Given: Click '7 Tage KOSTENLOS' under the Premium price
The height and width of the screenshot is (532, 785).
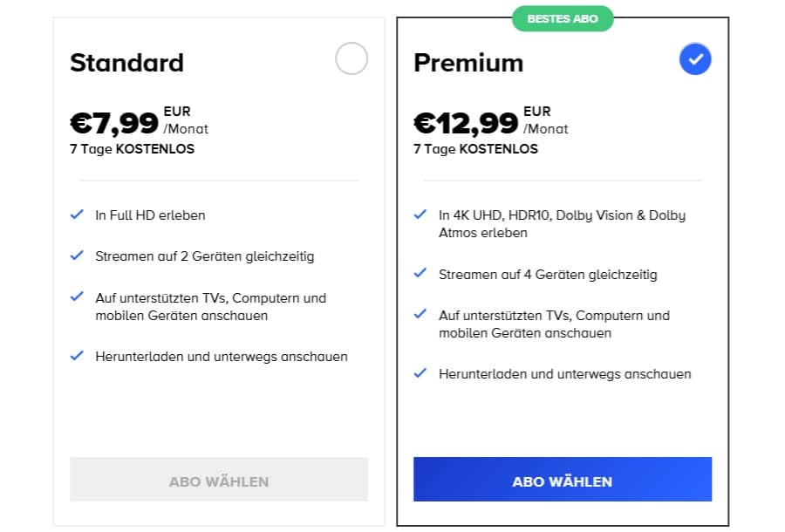Looking at the screenshot, I should 477,148.
